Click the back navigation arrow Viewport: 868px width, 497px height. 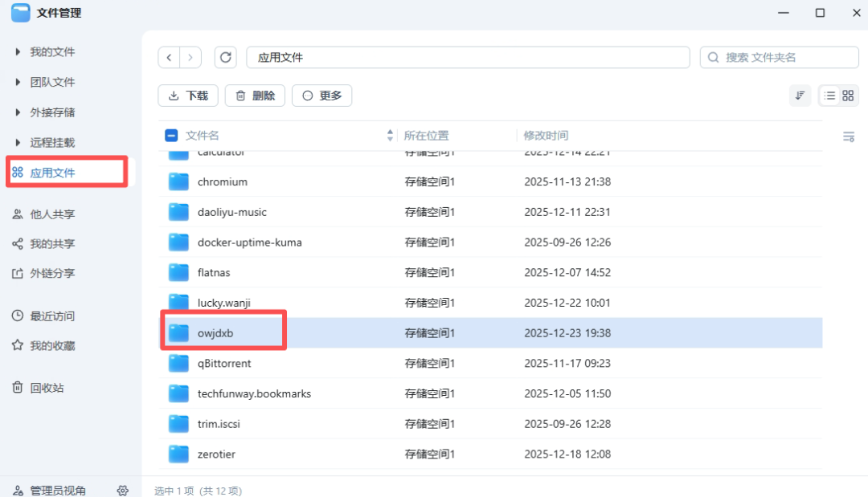pos(169,57)
